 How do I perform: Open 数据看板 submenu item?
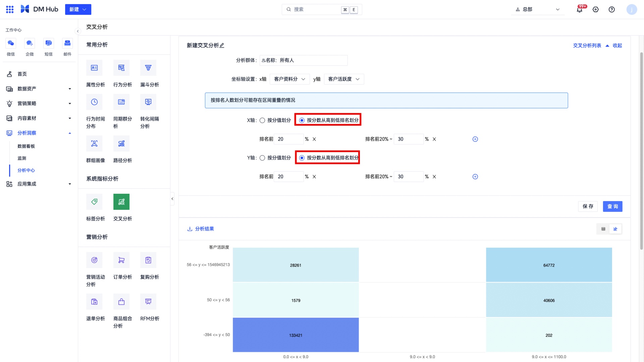26,146
